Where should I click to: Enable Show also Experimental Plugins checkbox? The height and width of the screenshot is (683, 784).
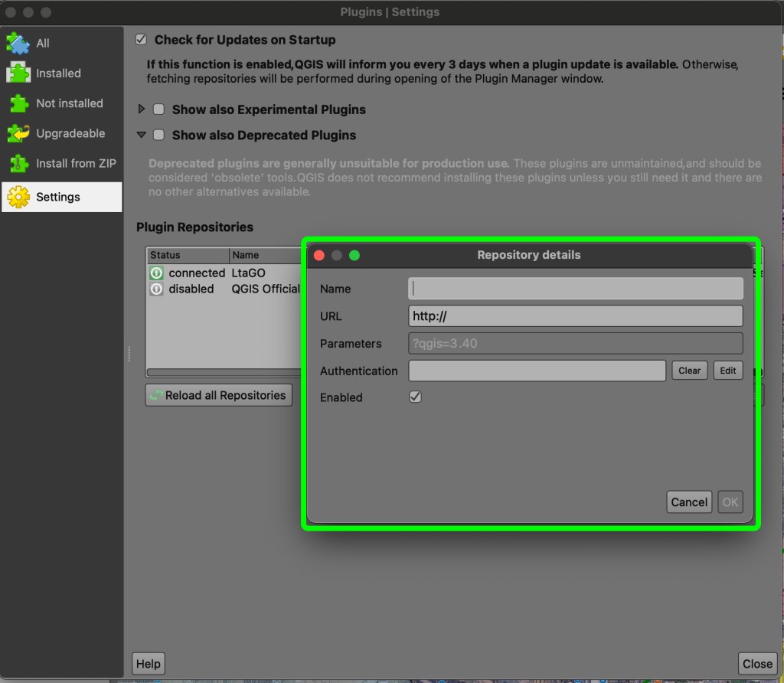158,109
